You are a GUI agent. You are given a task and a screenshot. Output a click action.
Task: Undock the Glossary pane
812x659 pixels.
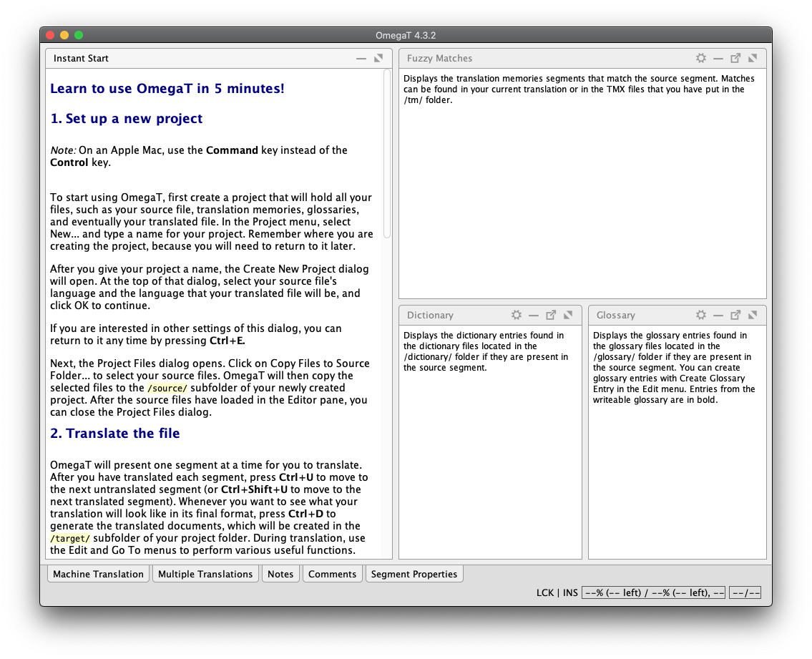[735, 315]
